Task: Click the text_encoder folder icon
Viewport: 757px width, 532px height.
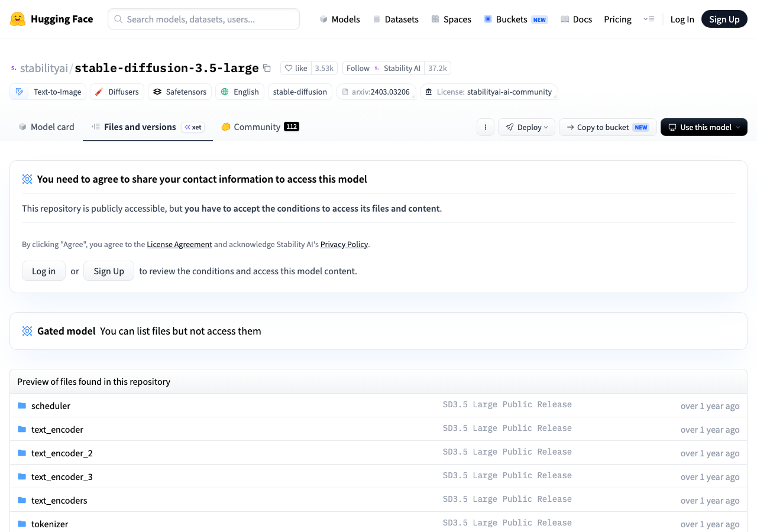Action: (22, 429)
